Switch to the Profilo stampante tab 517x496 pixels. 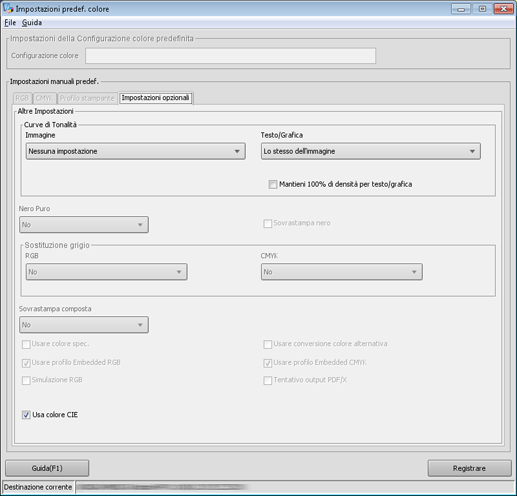tap(87, 98)
